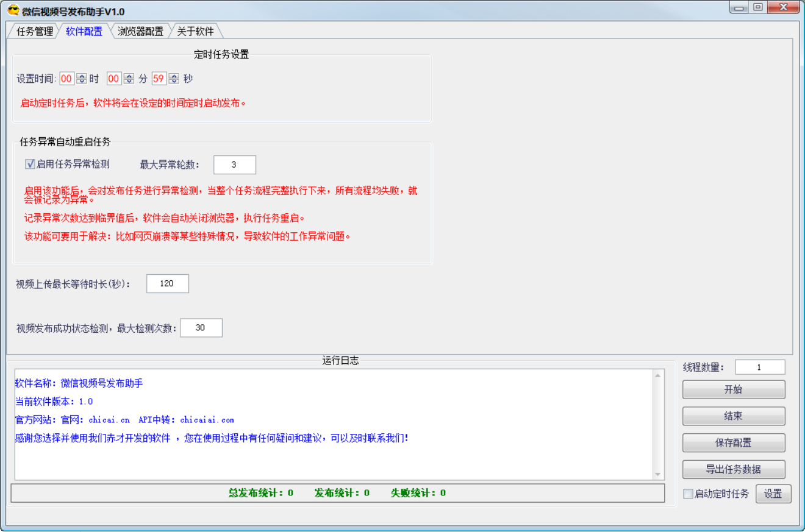The width and height of the screenshot is (805, 532).
Task: Click the 运行日志 heading
Action: [x=340, y=360]
